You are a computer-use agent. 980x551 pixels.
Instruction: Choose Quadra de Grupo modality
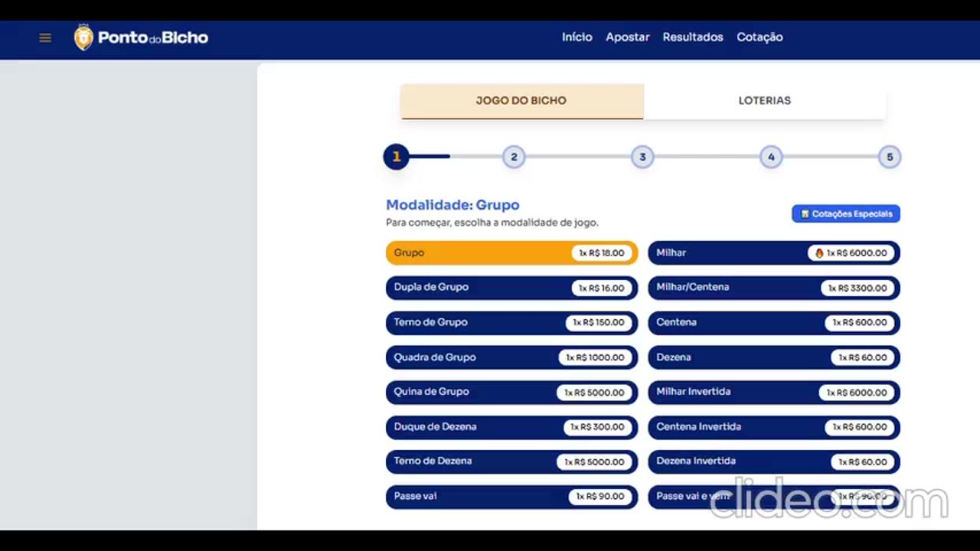pyautogui.click(x=511, y=357)
